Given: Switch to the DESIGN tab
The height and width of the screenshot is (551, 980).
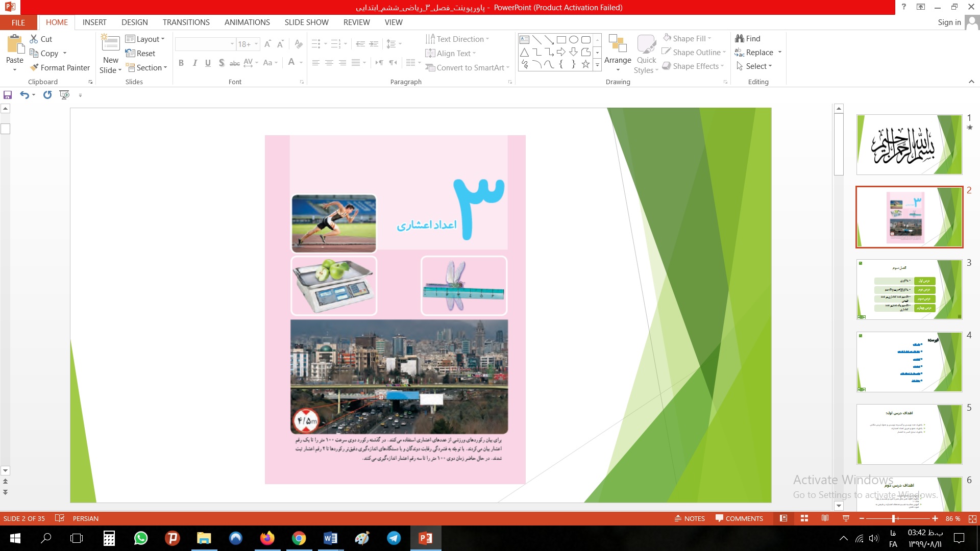Looking at the screenshot, I should pyautogui.click(x=134, y=22).
